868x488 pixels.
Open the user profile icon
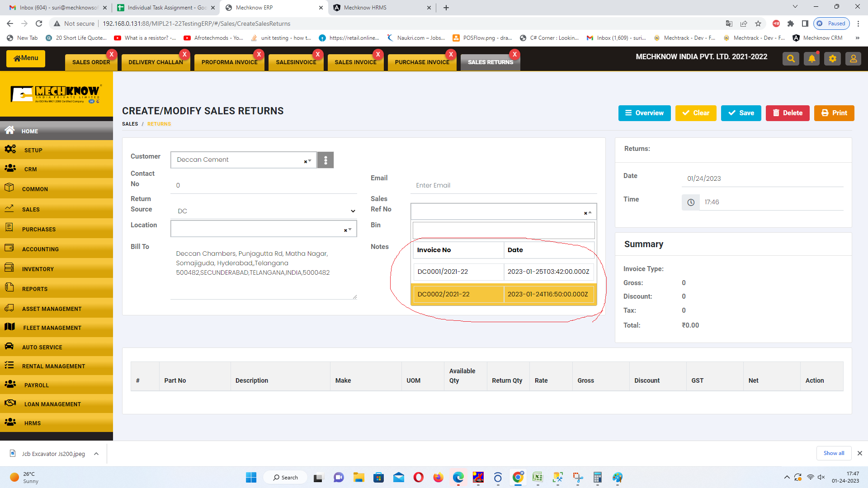(853, 59)
